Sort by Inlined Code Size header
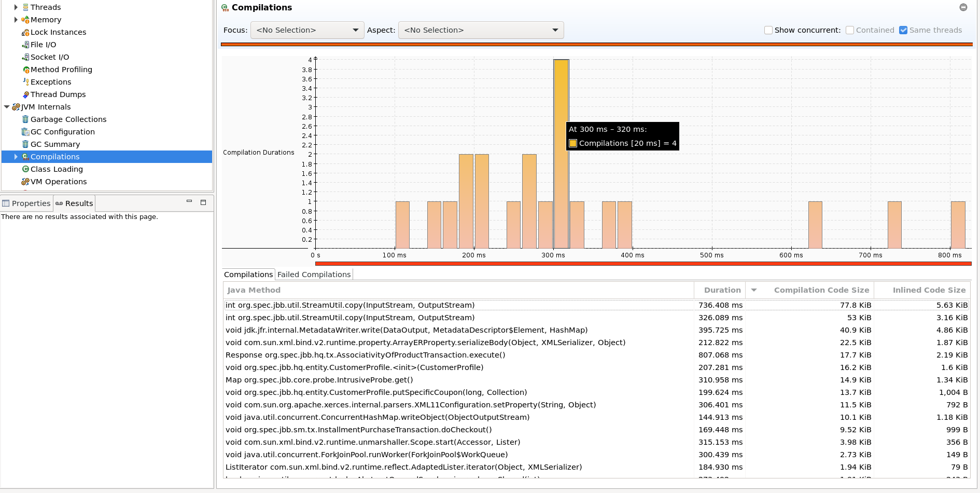 click(922, 290)
